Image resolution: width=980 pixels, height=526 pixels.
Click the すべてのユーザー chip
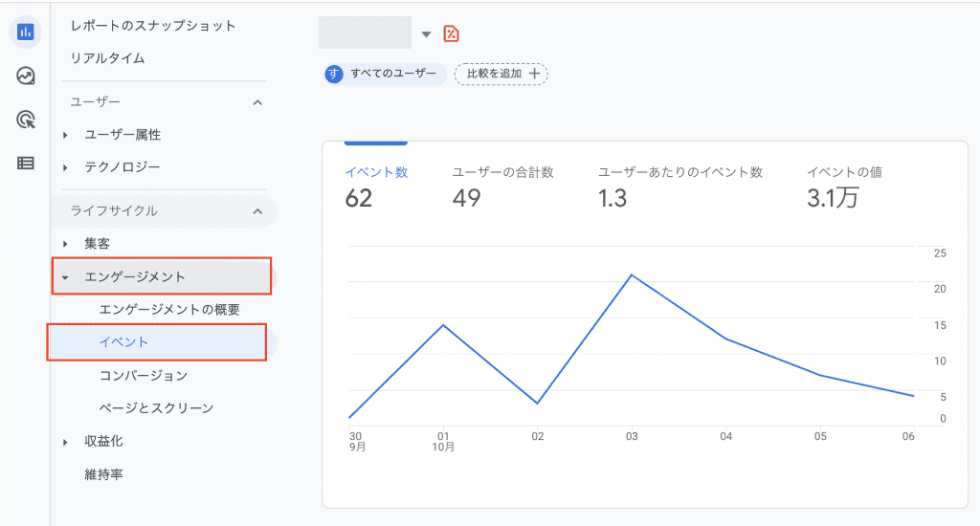(x=385, y=74)
